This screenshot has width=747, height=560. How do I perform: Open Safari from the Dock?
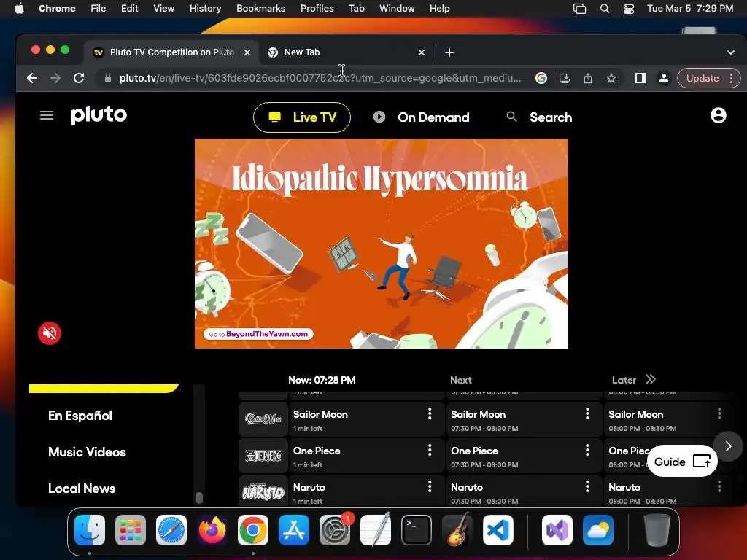pyautogui.click(x=171, y=530)
